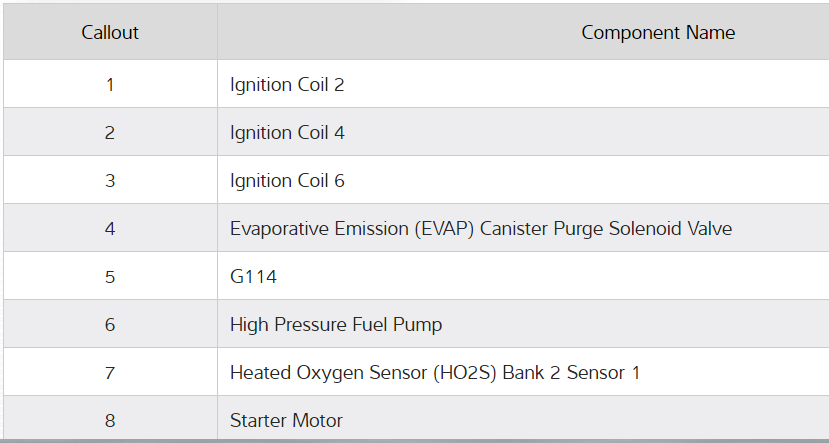
Task: Click callout number 1 cell
Action: point(110,85)
